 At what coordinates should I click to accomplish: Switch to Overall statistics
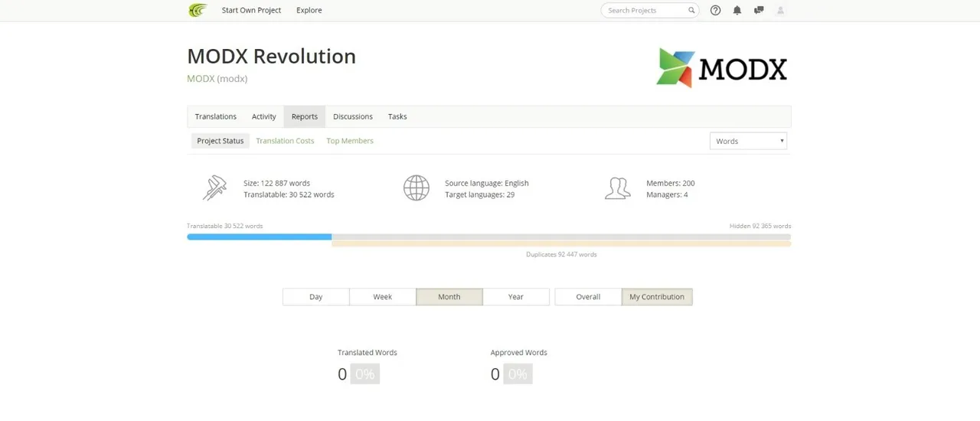click(588, 297)
